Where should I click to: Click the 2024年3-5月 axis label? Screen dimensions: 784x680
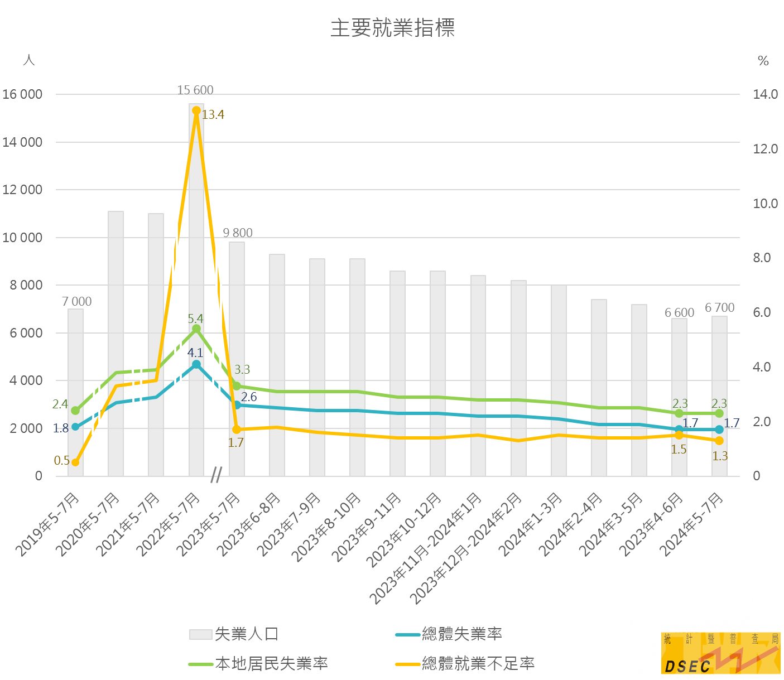tap(610, 525)
